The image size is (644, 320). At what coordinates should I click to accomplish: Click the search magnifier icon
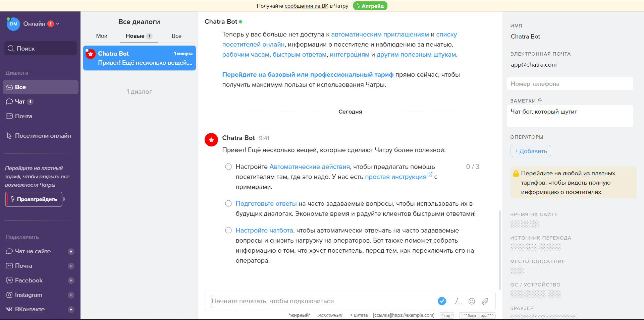(x=11, y=48)
